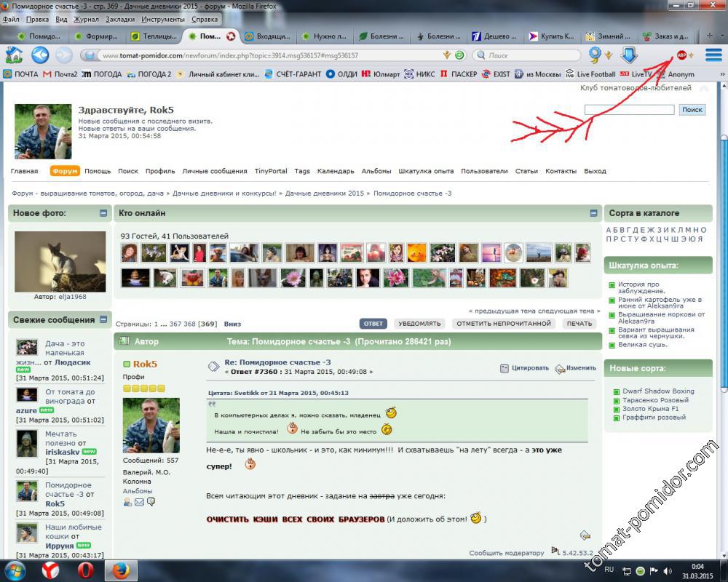Collapse the "Свежие сообщения" block

click(x=103, y=319)
